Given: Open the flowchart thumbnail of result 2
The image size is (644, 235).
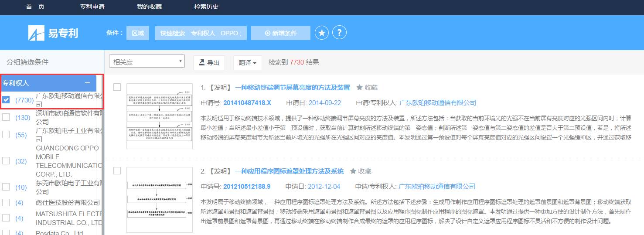Looking at the screenshot, I should [159, 200].
